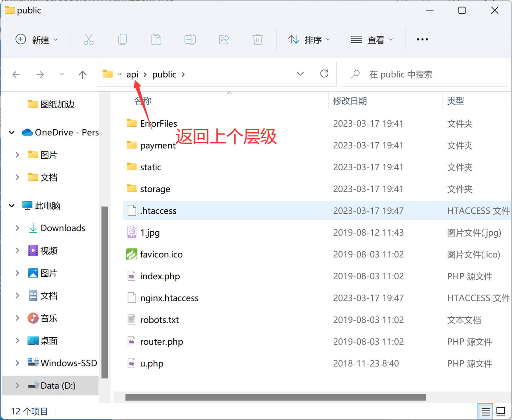Open 图纸加边 folder in sidebar
Screen dimensions: 512x420
pyautogui.click(x=51, y=104)
